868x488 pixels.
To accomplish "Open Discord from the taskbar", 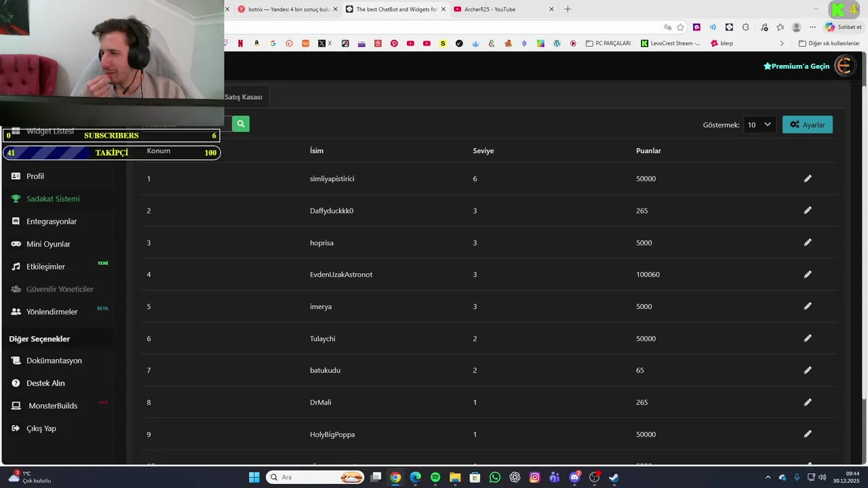I will [575, 477].
